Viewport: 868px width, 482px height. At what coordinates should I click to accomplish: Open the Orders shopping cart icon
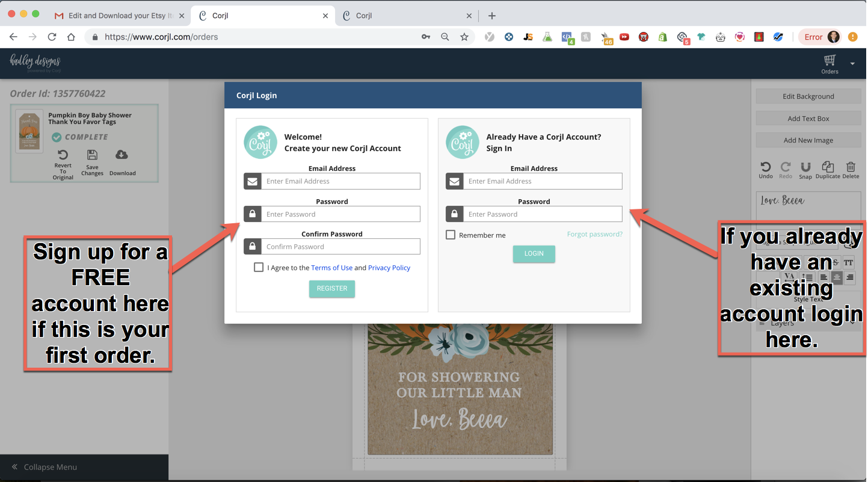click(830, 60)
